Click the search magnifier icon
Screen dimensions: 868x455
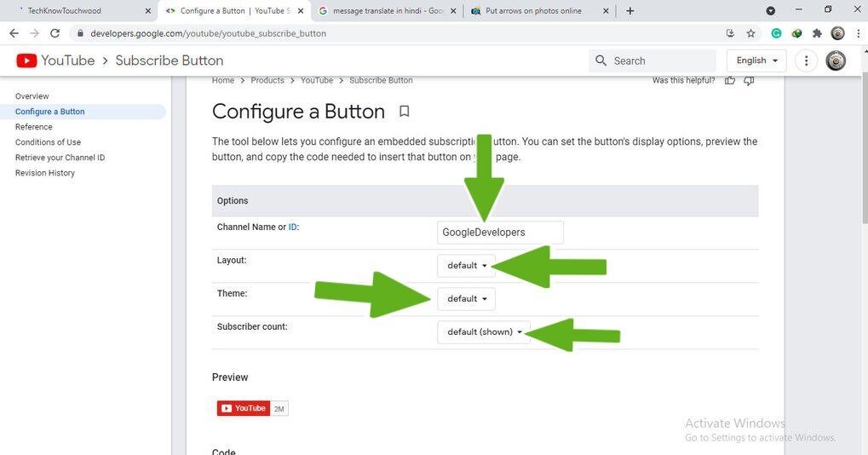(x=601, y=60)
